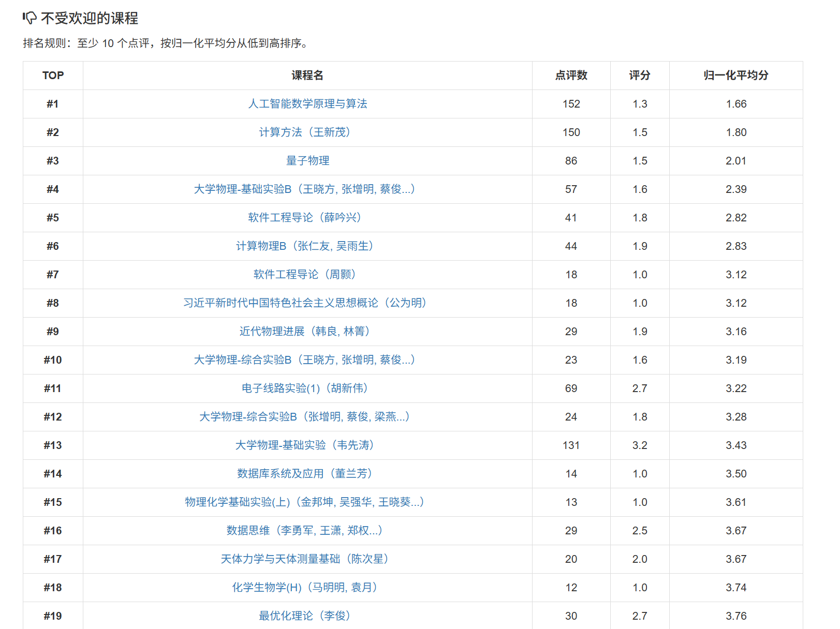Screen dimensions: 840x629
Task: Click the 点评数 column header
Action: coord(571,76)
